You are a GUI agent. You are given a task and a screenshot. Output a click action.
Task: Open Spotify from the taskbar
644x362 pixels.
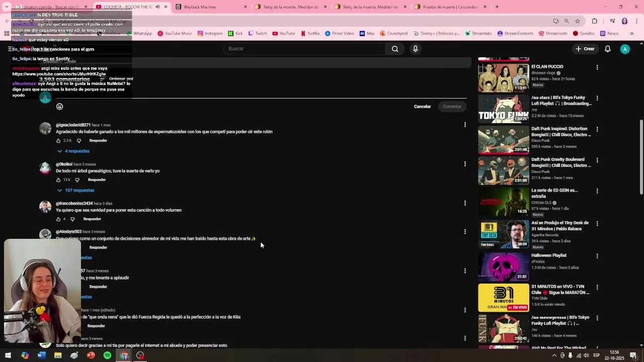[x=107, y=355]
